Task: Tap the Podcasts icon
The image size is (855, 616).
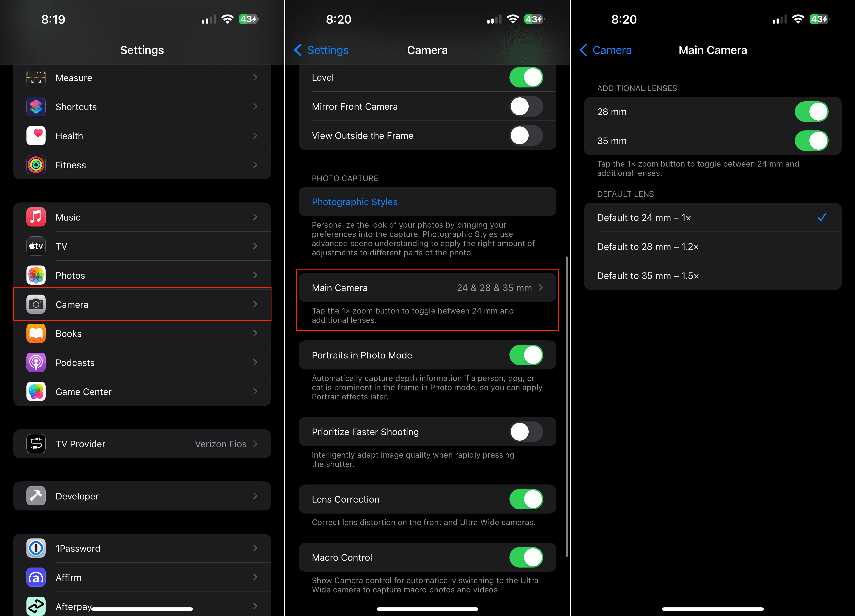Action: pos(36,362)
